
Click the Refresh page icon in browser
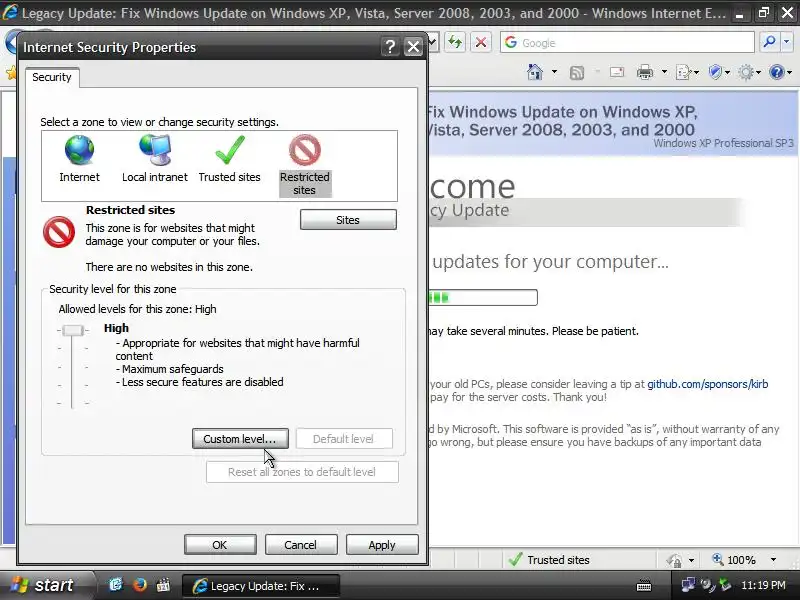(x=455, y=42)
